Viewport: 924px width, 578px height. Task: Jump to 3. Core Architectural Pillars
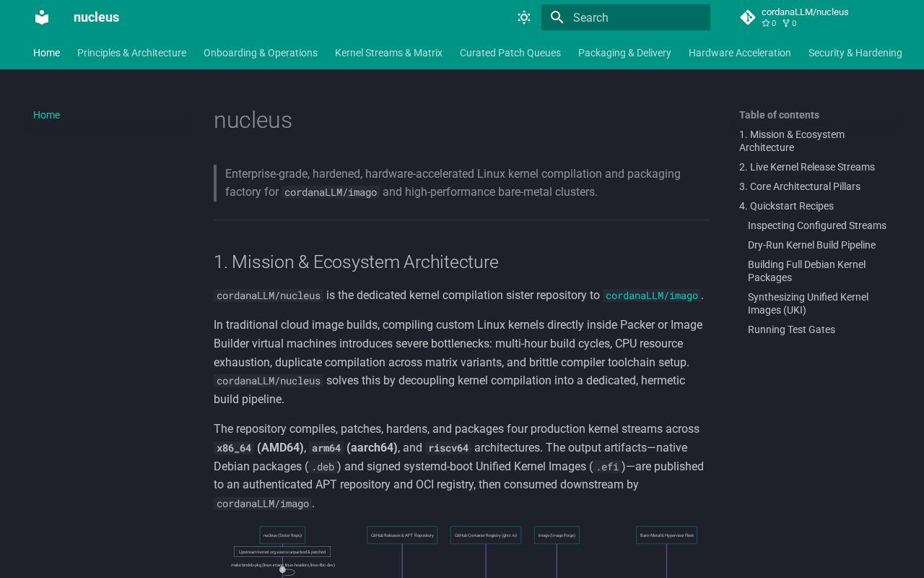click(800, 186)
